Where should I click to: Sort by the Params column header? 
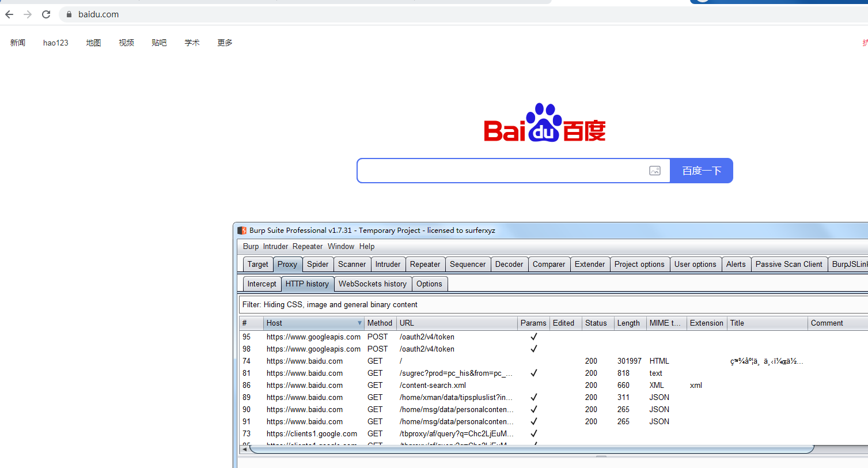click(x=533, y=323)
